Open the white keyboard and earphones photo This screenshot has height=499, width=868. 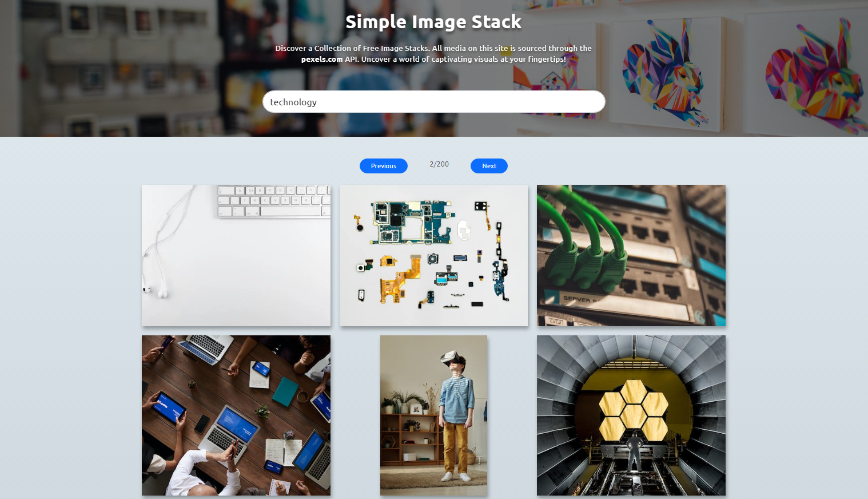236,255
